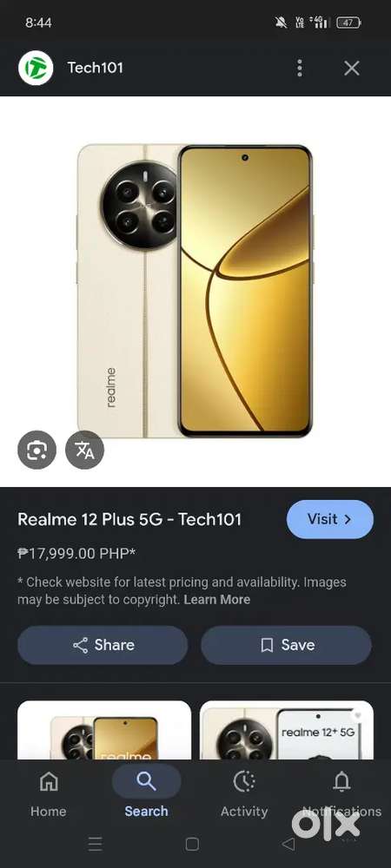Screen dimensions: 391x868
Task: Switch to the Search tab
Action: 146,793
